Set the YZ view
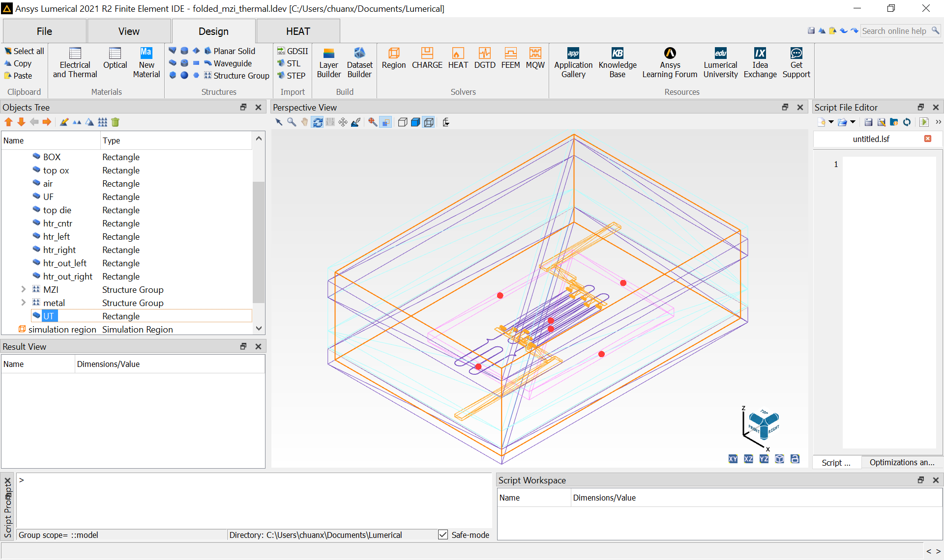The width and height of the screenshot is (944, 560). pyautogui.click(x=764, y=459)
